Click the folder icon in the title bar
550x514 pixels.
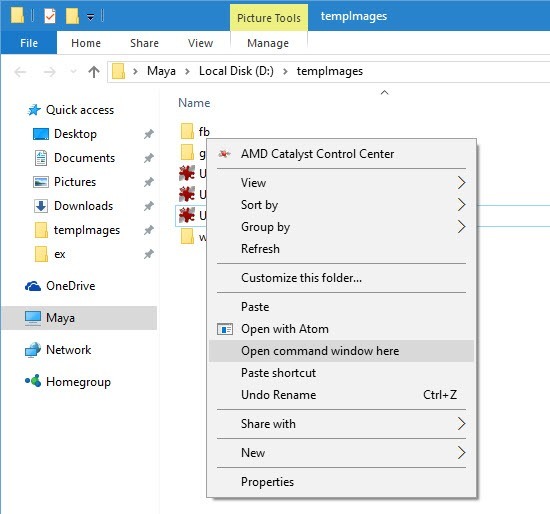click(18, 15)
